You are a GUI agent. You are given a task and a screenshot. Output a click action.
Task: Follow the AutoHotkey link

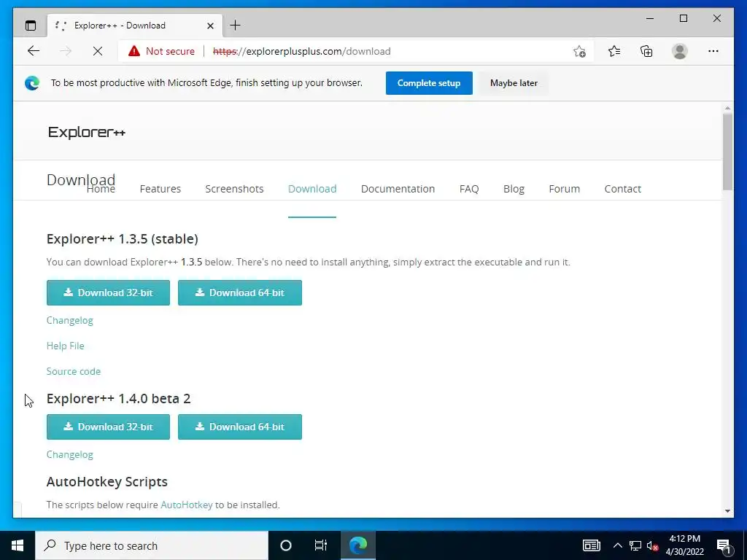[186, 505]
